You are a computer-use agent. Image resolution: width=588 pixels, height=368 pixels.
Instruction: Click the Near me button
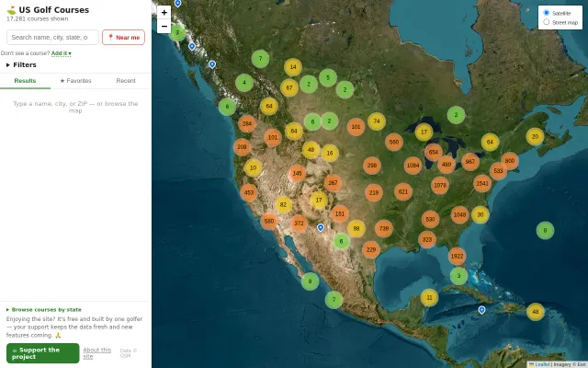coord(123,37)
